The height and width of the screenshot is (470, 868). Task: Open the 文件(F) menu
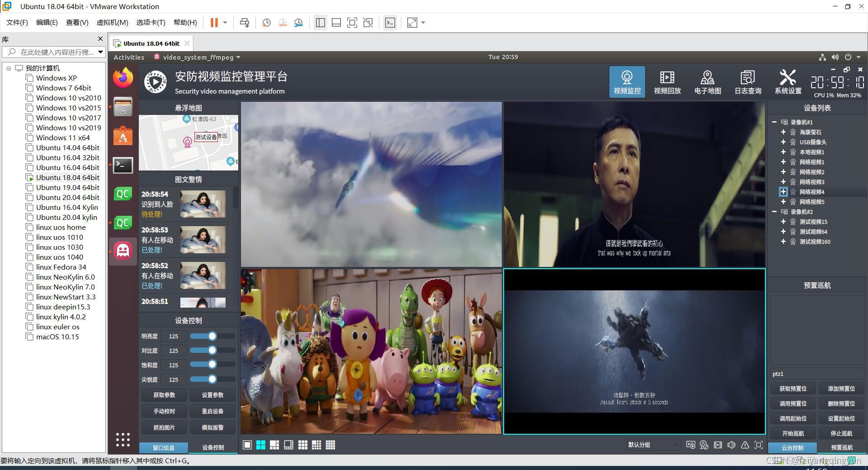pos(17,23)
